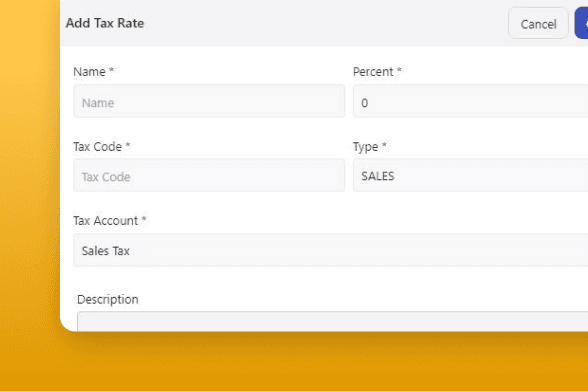The image size is (588, 392).
Task: Click into the Percent field showing 0
Action: tap(470, 102)
